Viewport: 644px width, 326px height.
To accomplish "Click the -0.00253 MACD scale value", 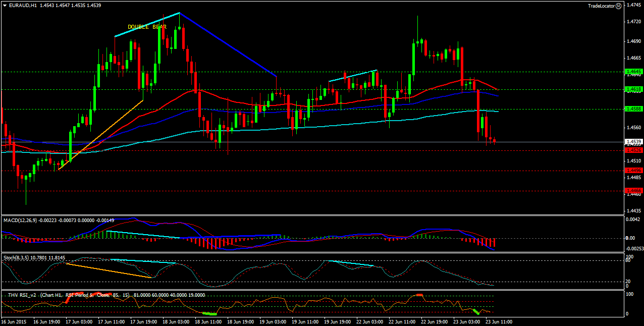I will pos(635,248).
